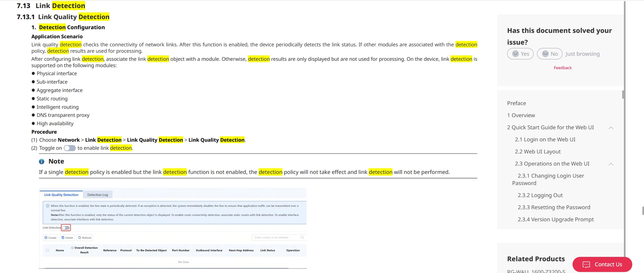The height and width of the screenshot is (273, 644).
Task: Click the neutral face No icon
Action: click(545, 54)
